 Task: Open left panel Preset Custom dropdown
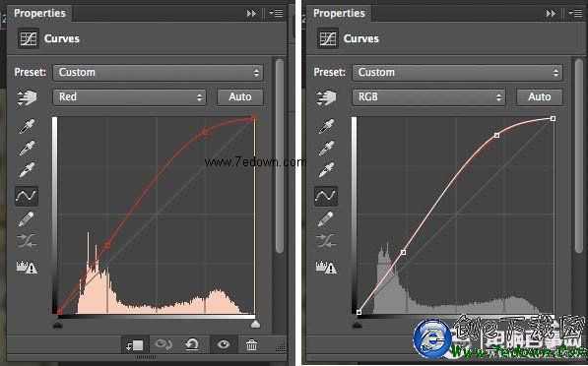point(158,72)
